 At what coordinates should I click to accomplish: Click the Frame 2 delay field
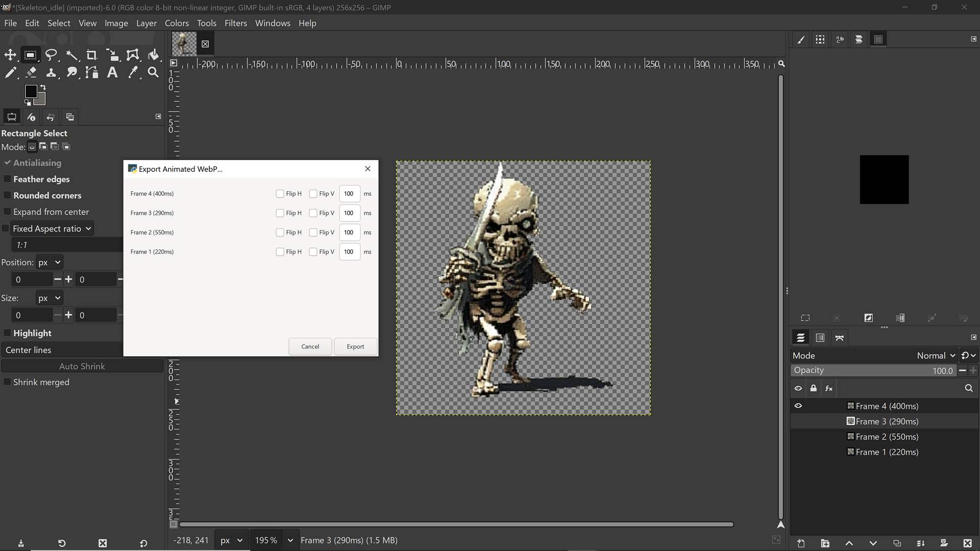point(349,233)
